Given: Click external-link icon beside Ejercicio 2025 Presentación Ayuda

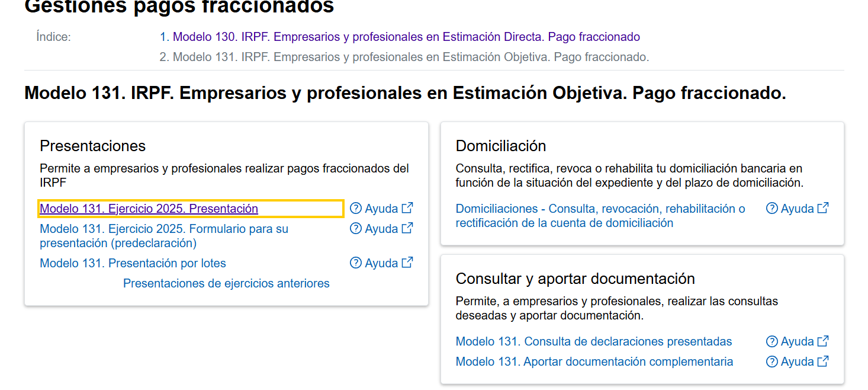Looking at the screenshot, I should click(407, 208).
